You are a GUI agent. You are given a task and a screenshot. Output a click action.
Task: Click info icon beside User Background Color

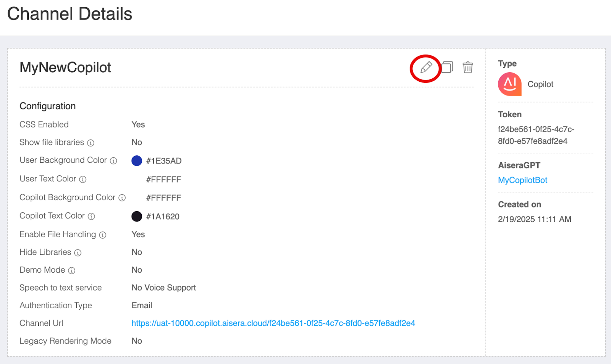coord(113,161)
